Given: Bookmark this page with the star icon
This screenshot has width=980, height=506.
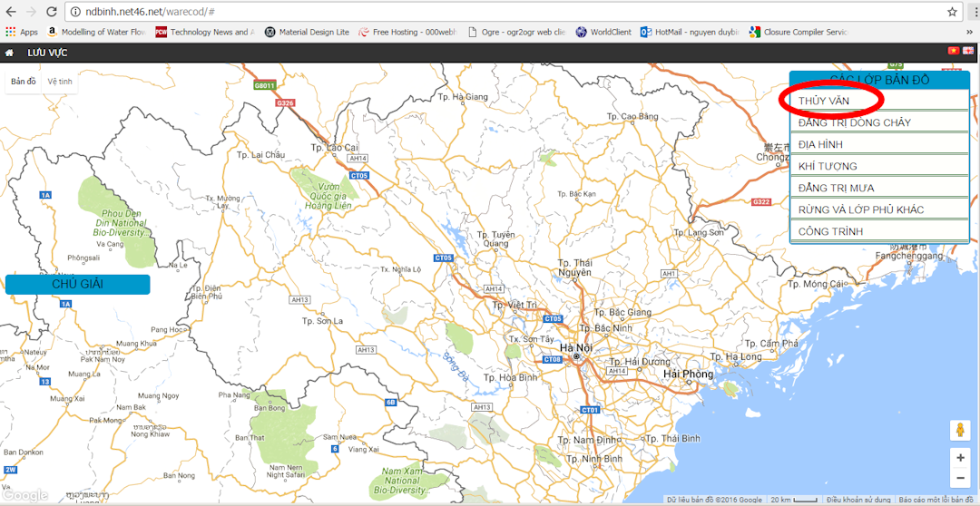Looking at the screenshot, I should coord(952,12).
